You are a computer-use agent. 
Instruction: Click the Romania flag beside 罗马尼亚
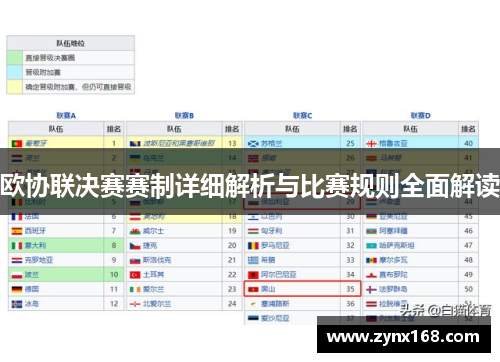tap(253, 246)
